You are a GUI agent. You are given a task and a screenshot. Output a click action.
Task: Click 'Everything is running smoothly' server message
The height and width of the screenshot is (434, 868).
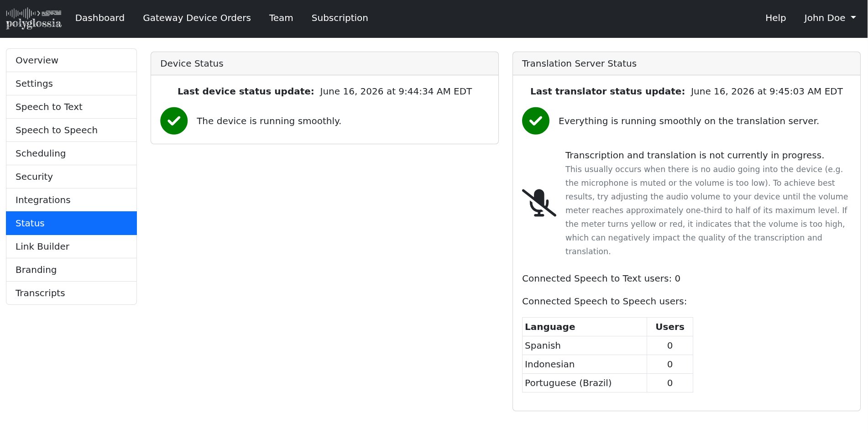tap(689, 121)
